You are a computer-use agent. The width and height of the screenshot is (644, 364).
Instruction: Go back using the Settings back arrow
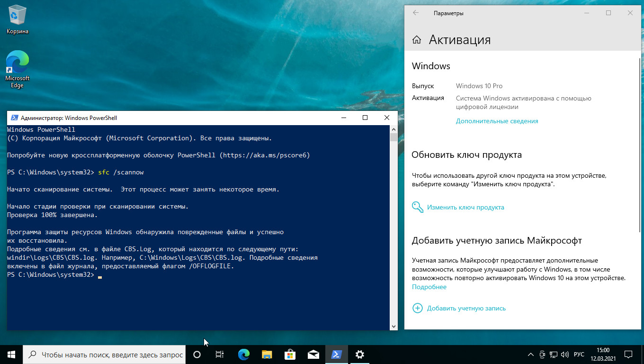point(416,13)
